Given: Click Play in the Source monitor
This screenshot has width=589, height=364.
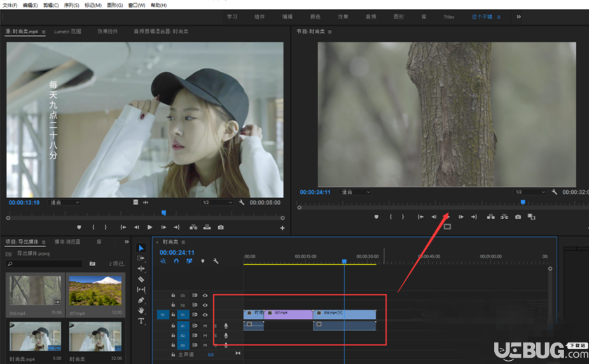Looking at the screenshot, I should click(150, 227).
